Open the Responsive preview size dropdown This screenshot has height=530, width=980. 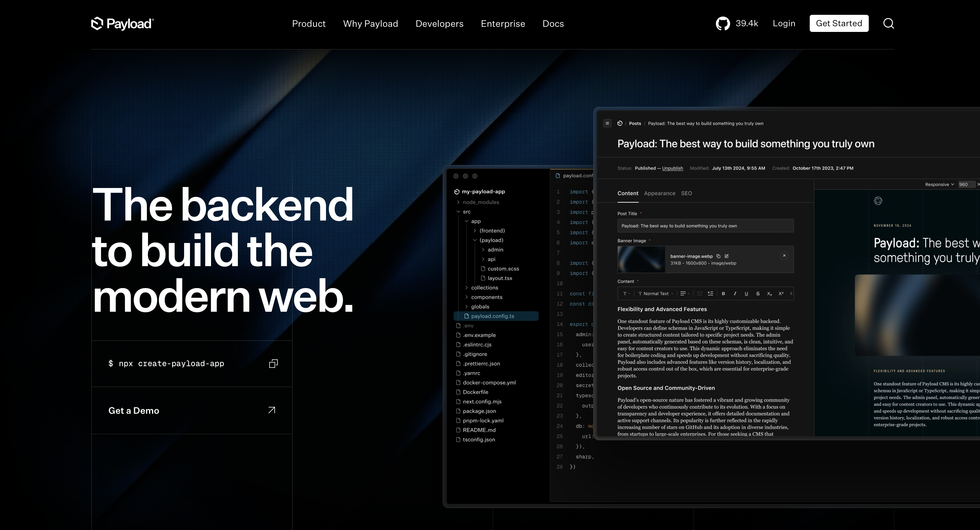[939, 184]
